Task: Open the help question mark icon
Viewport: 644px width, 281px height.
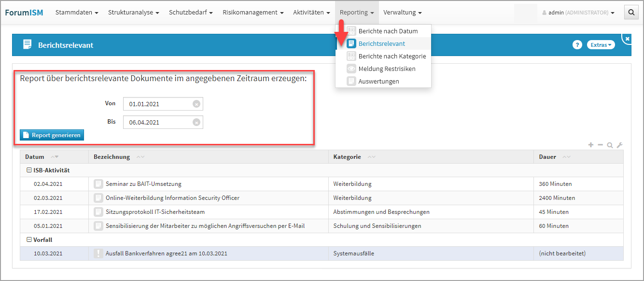Action: coord(577,45)
